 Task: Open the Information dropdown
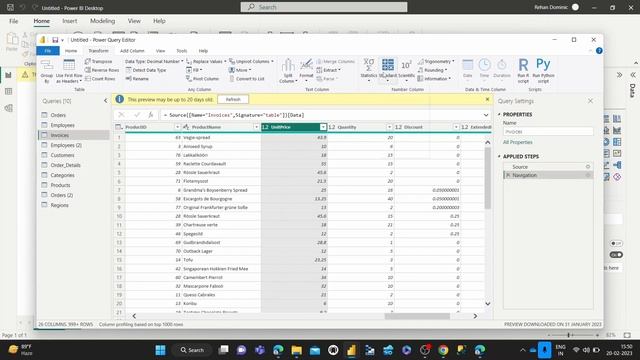click(x=434, y=78)
